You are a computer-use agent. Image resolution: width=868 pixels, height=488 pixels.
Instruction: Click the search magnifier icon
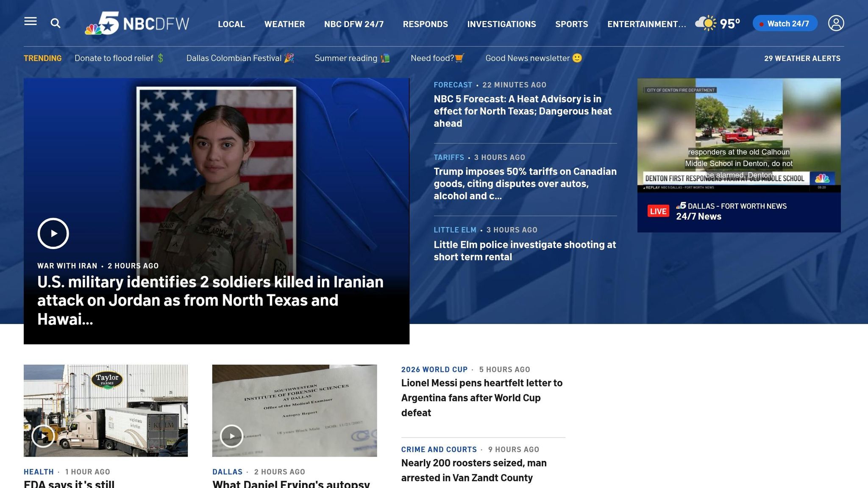pyautogui.click(x=56, y=23)
